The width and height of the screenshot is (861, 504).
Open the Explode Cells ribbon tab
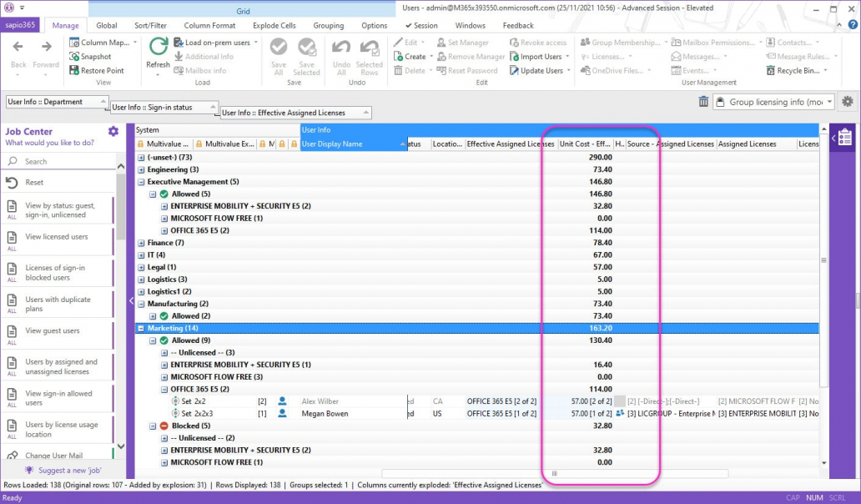point(274,25)
